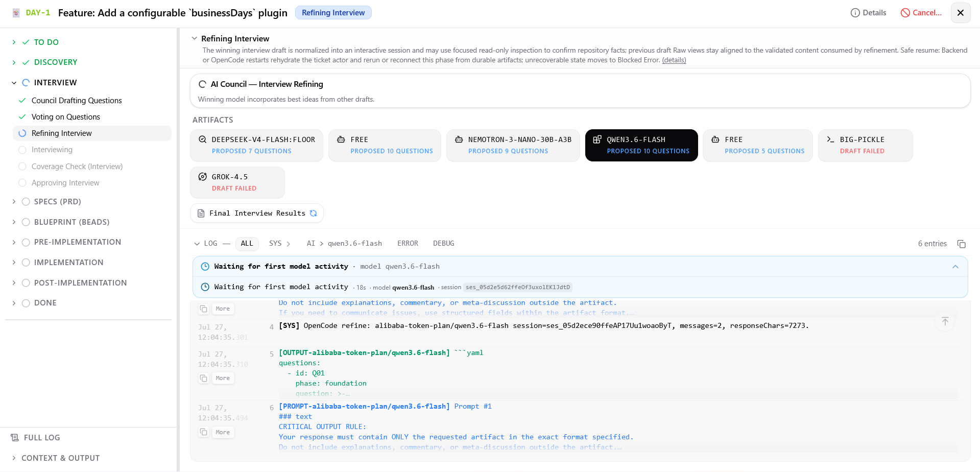Viewport: 980px width, 472px height.
Task: Click the DEEPSEEK-V4-FLASH:FLOOR artifact icon
Action: point(203,139)
